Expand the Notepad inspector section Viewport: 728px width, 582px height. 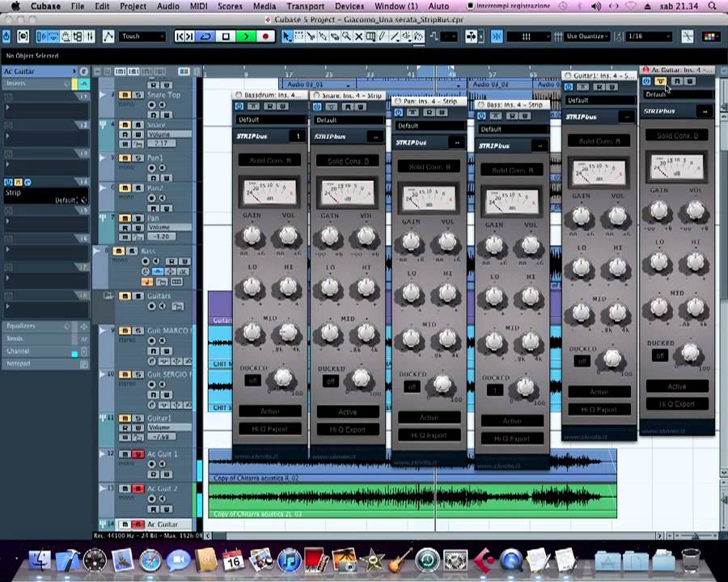45,364
